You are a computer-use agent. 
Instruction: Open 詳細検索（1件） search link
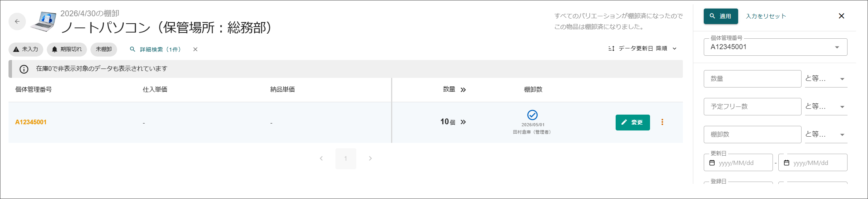click(x=155, y=49)
